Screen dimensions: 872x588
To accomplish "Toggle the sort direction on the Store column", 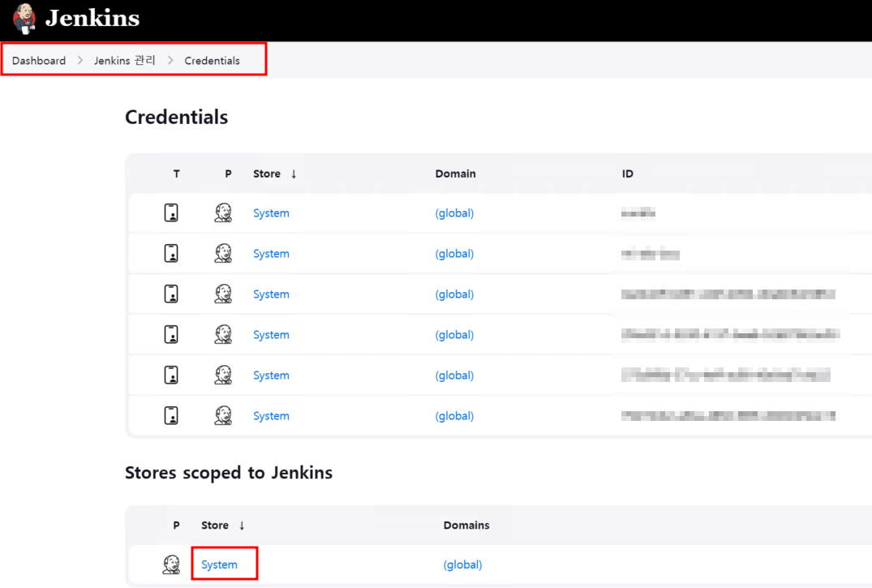I will (269, 173).
